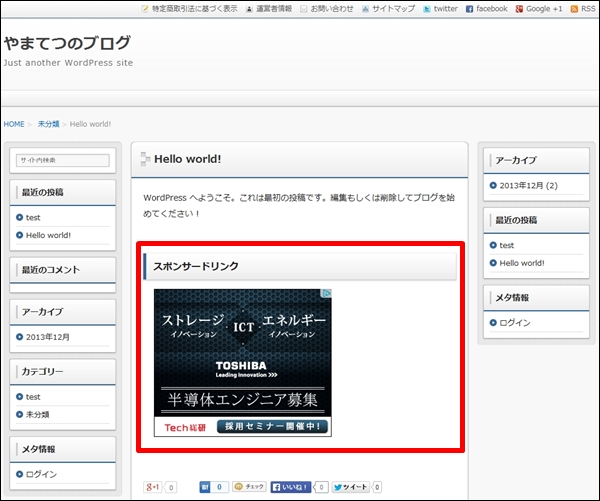
Task: Click the ツイート tweet button
Action: pyautogui.click(x=351, y=487)
